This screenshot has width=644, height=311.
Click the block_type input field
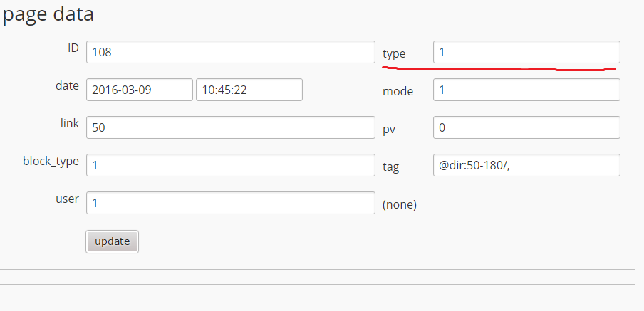pos(230,165)
